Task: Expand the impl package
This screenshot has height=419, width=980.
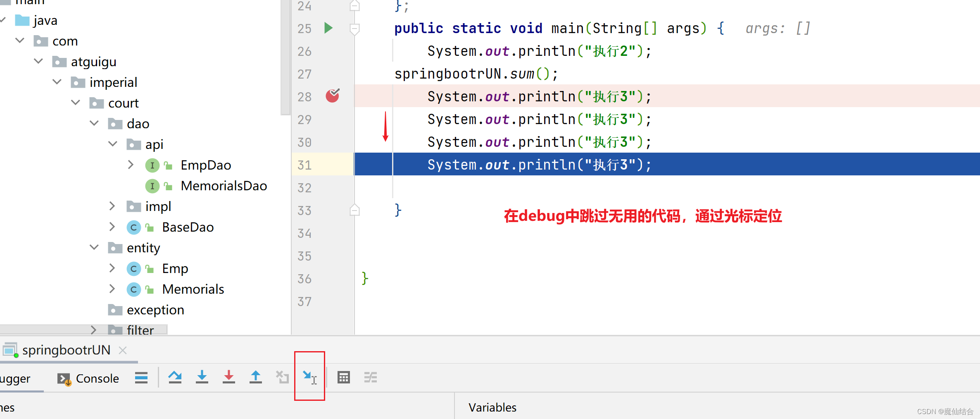Action: pos(112,206)
